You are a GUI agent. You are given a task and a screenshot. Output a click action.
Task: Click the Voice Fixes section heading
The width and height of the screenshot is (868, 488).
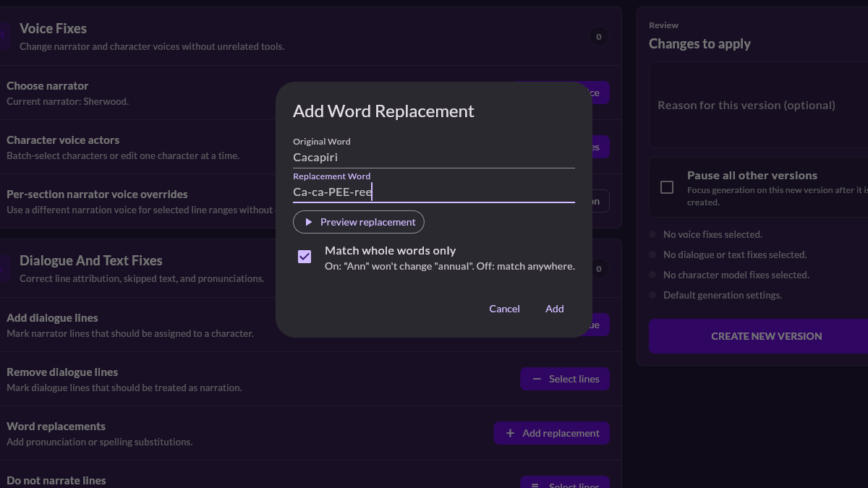tap(53, 28)
